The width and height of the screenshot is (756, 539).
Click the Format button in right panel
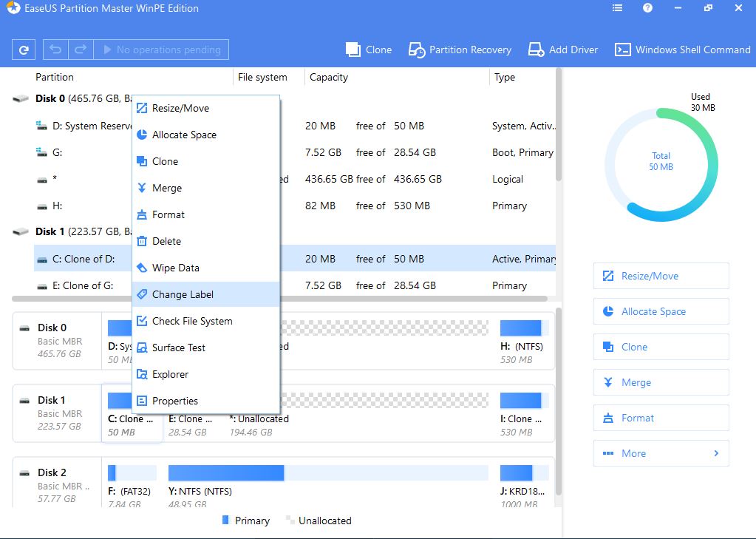661,418
